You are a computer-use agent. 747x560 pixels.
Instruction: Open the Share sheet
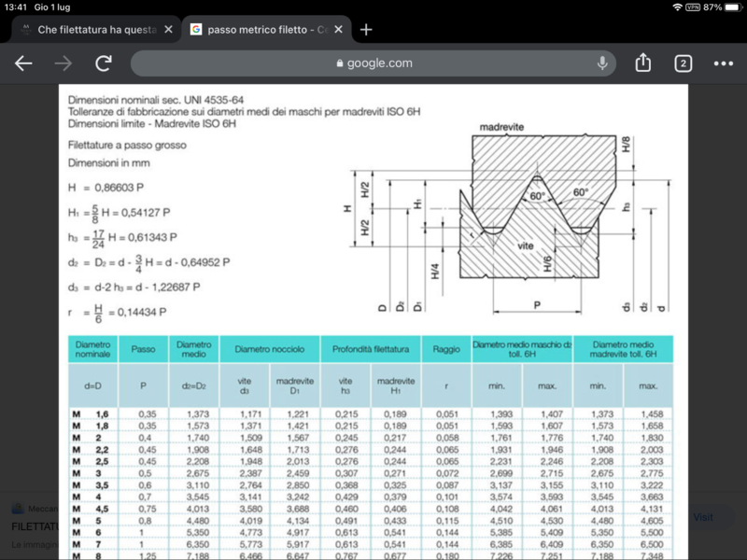642,65
